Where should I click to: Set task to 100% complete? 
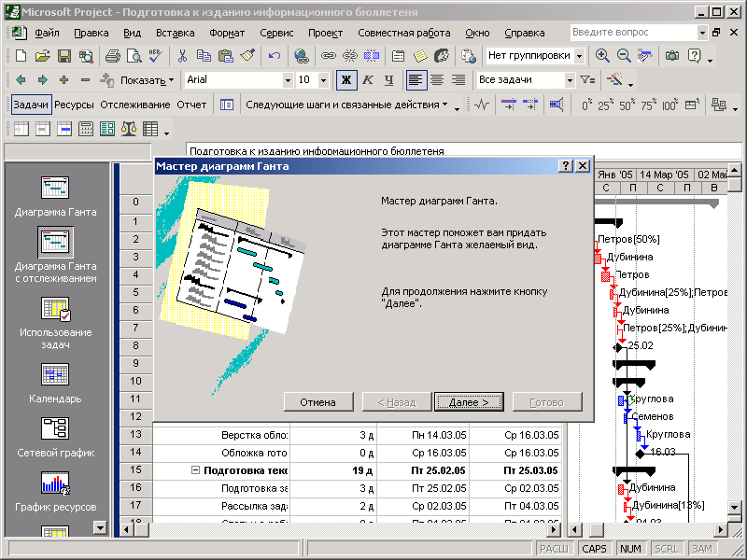tap(670, 105)
